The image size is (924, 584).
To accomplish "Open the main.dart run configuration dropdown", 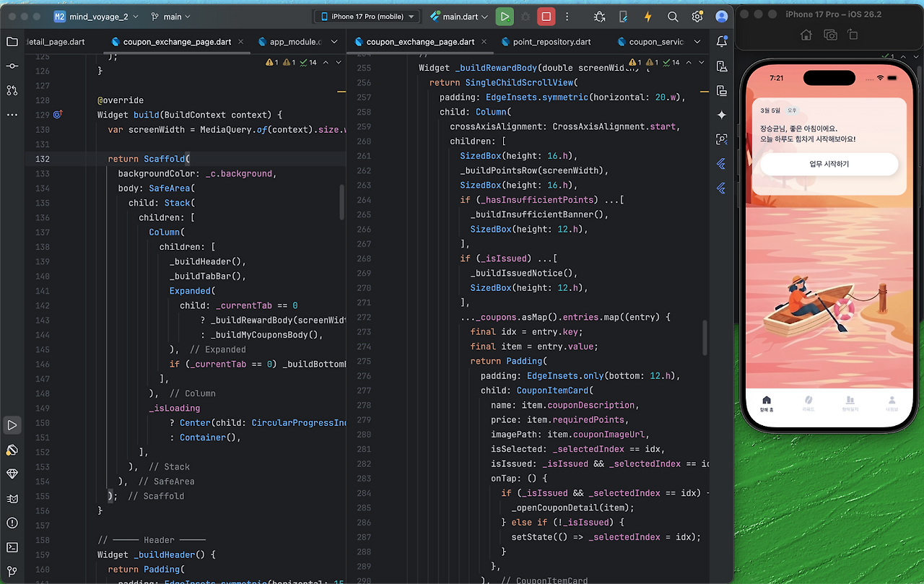I will (x=459, y=17).
